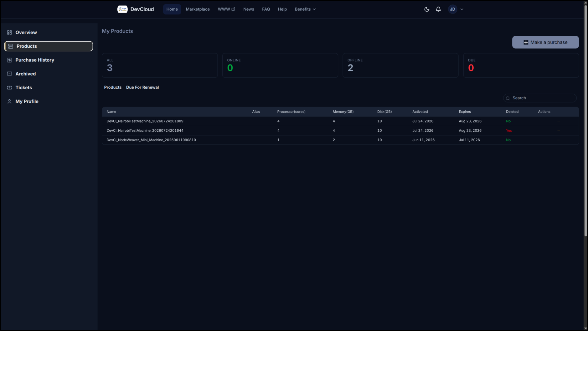Click the Expires column header
The image size is (588, 366).
[464, 112]
